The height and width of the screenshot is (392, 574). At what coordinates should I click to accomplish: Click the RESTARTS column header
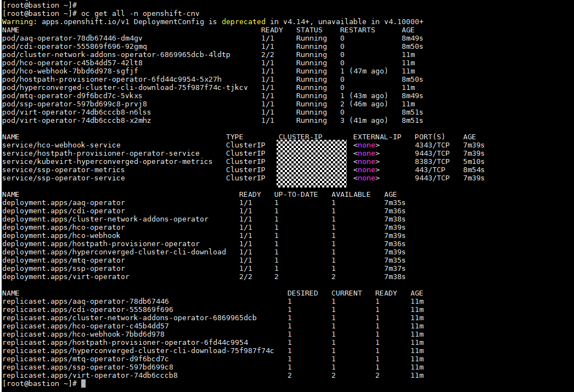click(358, 30)
